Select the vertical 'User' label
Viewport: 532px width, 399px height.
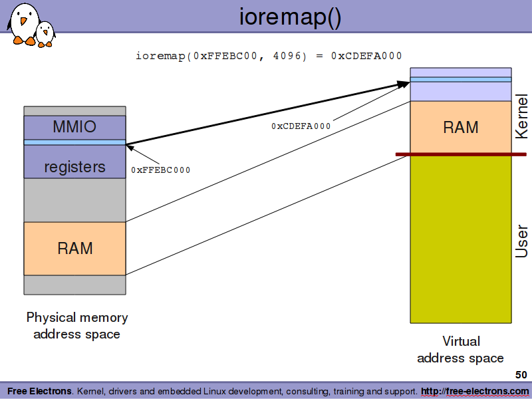[521, 241]
